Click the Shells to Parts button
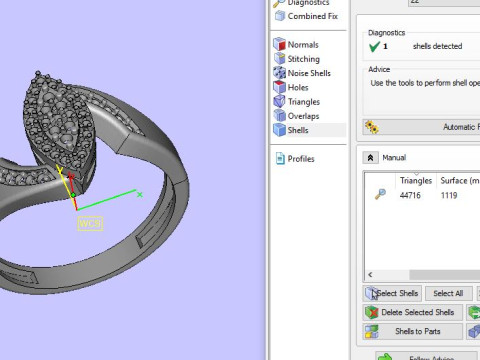 (413, 331)
